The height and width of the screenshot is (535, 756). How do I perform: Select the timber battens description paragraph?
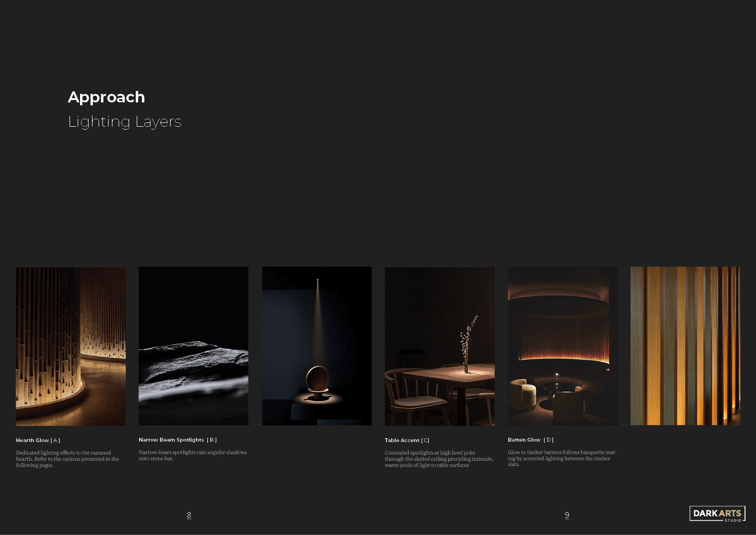tap(562, 458)
